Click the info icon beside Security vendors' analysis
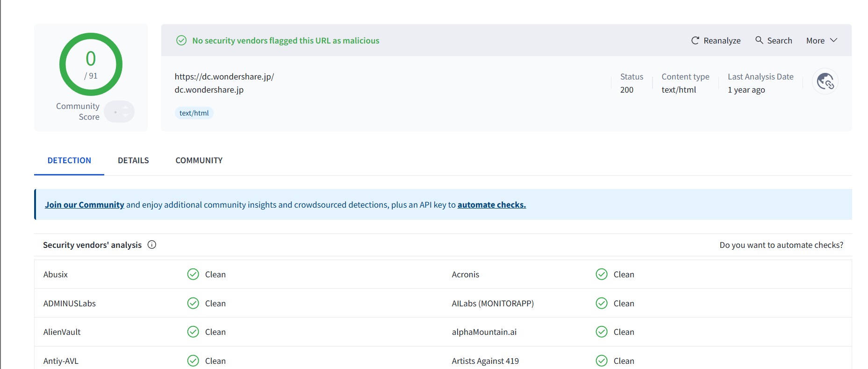This screenshot has width=868, height=369. [x=152, y=245]
